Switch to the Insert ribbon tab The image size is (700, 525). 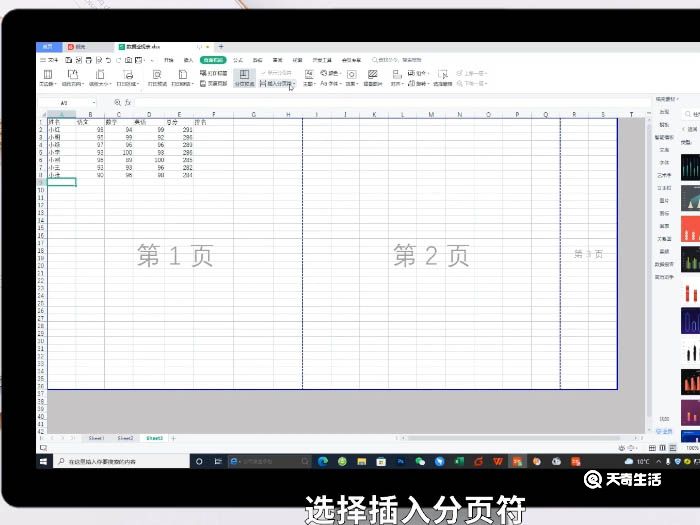click(188, 60)
